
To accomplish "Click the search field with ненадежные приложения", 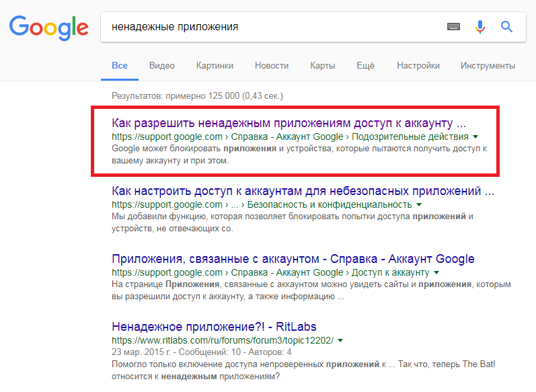I will point(269,27).
